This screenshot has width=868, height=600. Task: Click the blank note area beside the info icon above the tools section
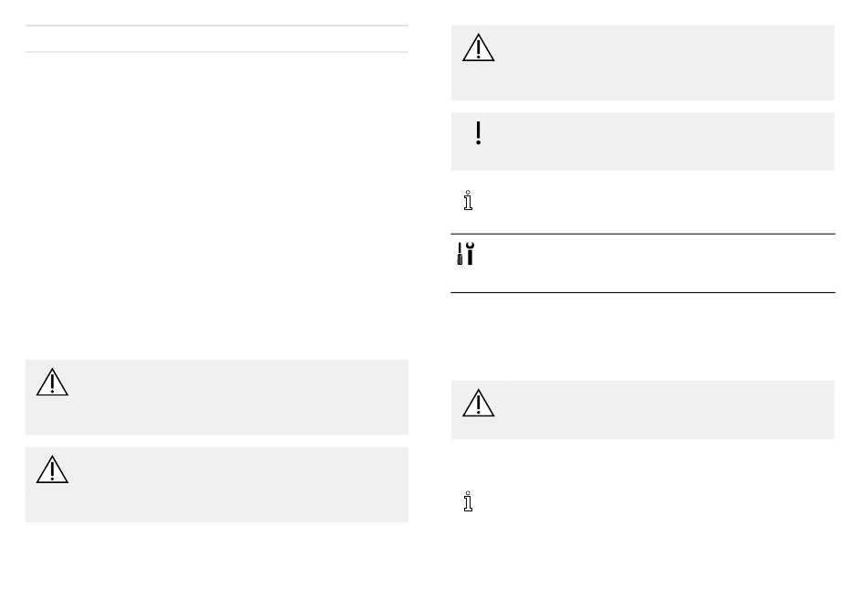coord(656,202)
